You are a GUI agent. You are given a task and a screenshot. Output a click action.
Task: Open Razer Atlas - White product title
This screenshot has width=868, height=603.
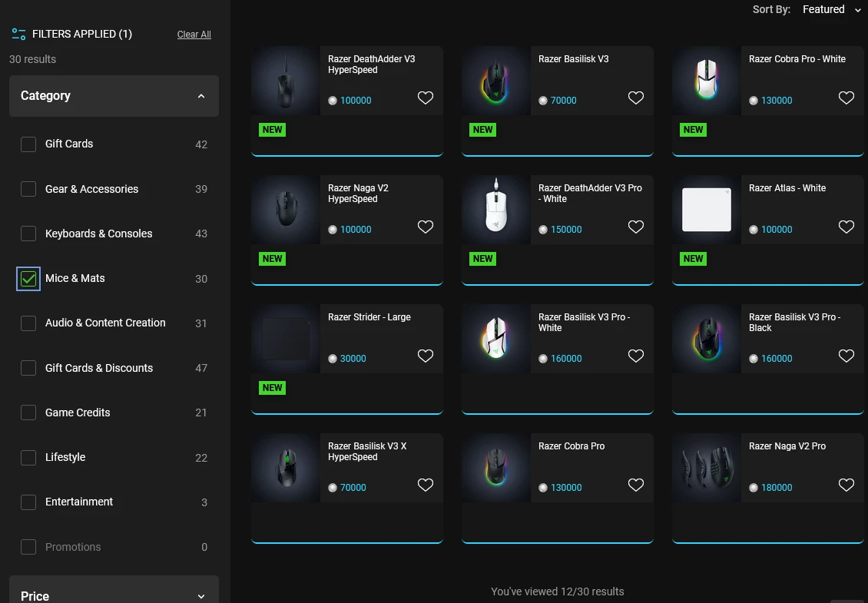pyautogui.click(x=787, y=188)
